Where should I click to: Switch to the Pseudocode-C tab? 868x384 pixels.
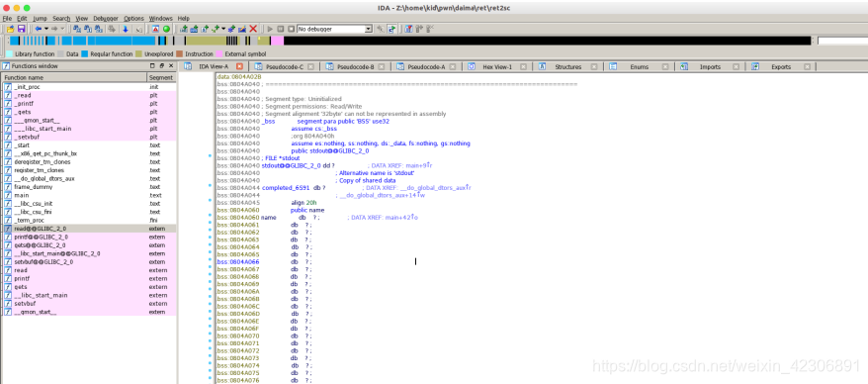pos(285,66)
